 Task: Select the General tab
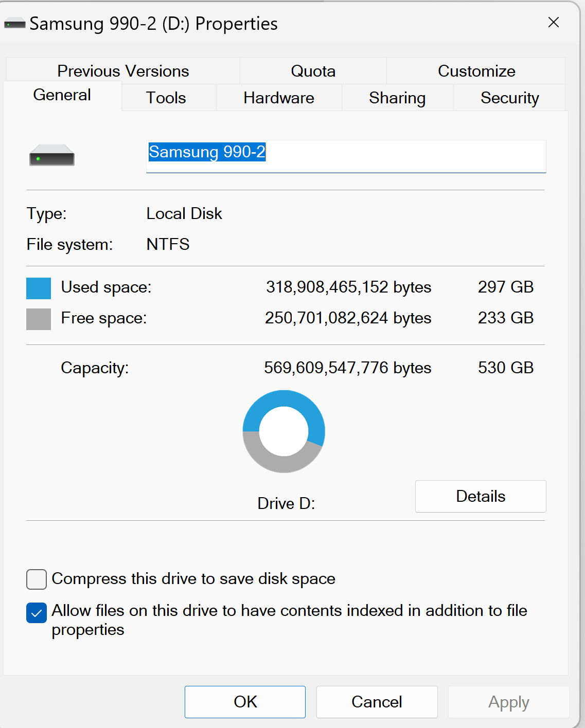pos(62,95)
